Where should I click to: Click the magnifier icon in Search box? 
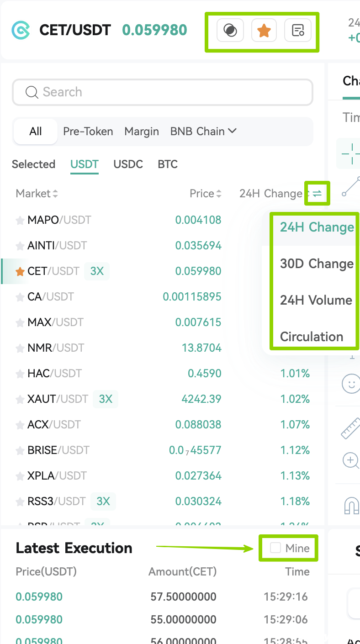click(32, 92)
